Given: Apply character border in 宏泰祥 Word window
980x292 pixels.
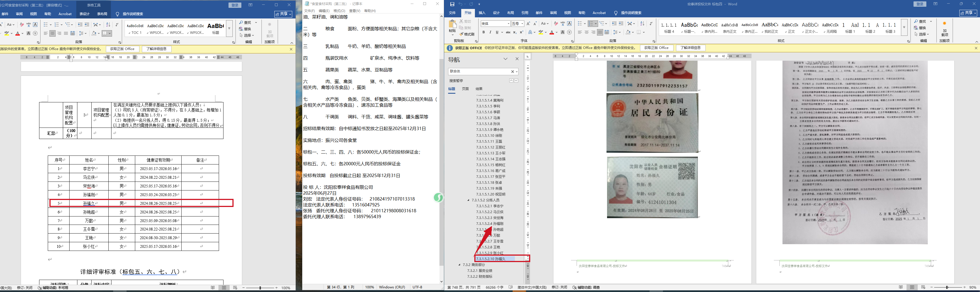Looking at the screenshot, I should point(569,23).
